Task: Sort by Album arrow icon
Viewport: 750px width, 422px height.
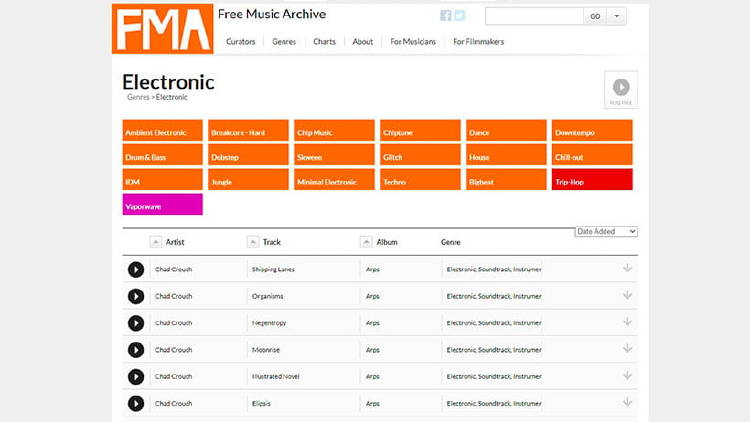Action: click(366, 242)
